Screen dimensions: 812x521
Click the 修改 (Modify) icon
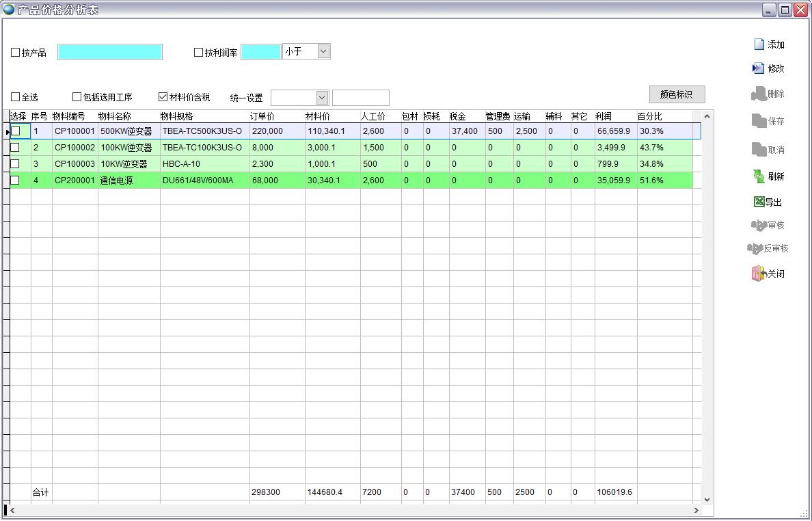coord(758,68)
